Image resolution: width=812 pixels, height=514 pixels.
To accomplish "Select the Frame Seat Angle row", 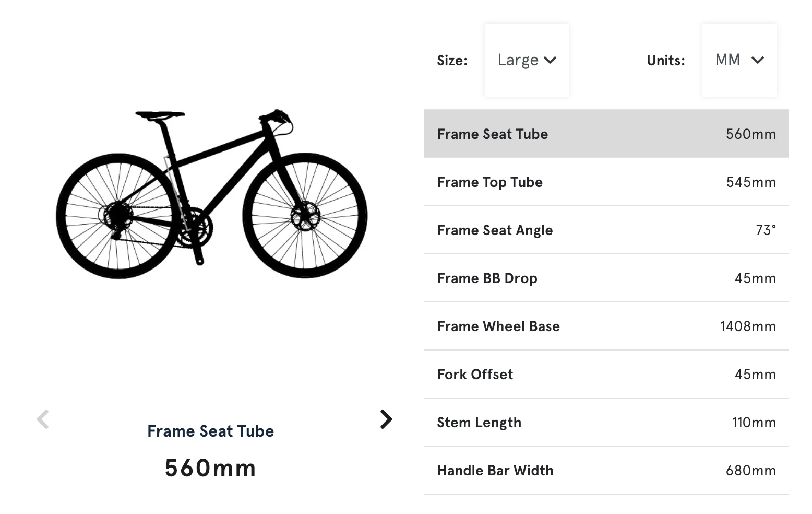I will click(606, 230).
